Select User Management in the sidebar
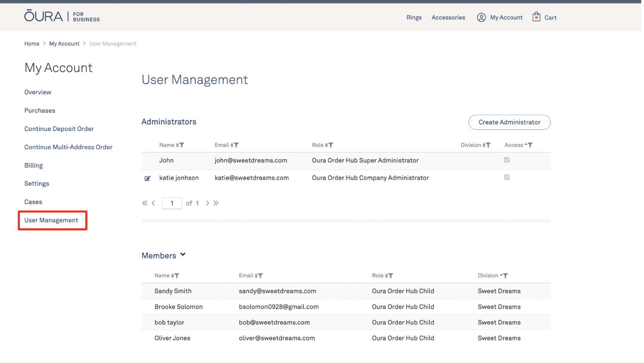 [51, 220]
